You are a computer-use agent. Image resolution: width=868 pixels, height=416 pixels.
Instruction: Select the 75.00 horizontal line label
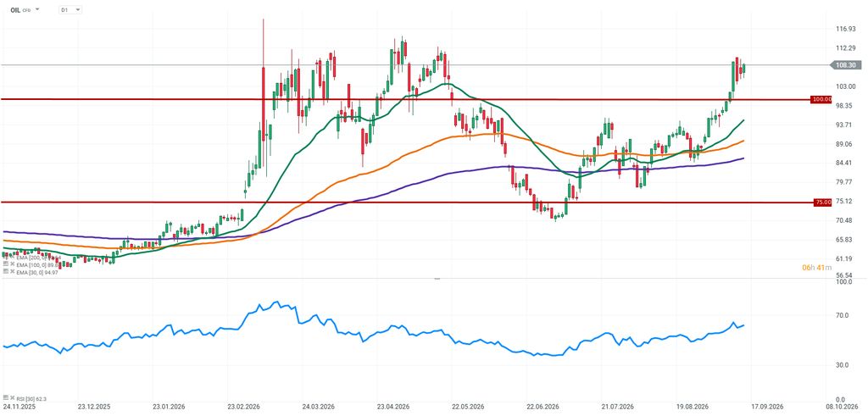click(x=822, y=202)
